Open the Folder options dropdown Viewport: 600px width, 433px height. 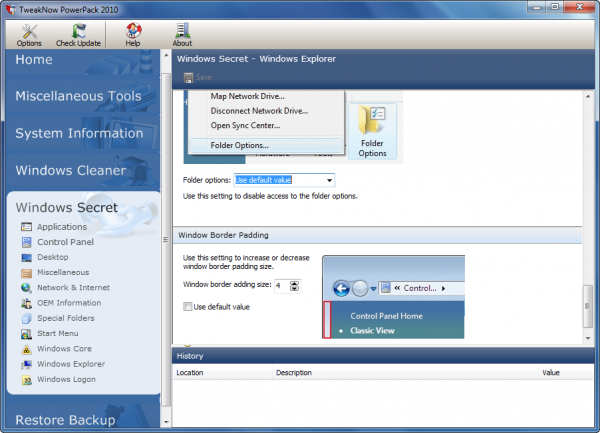coord(284,180)
